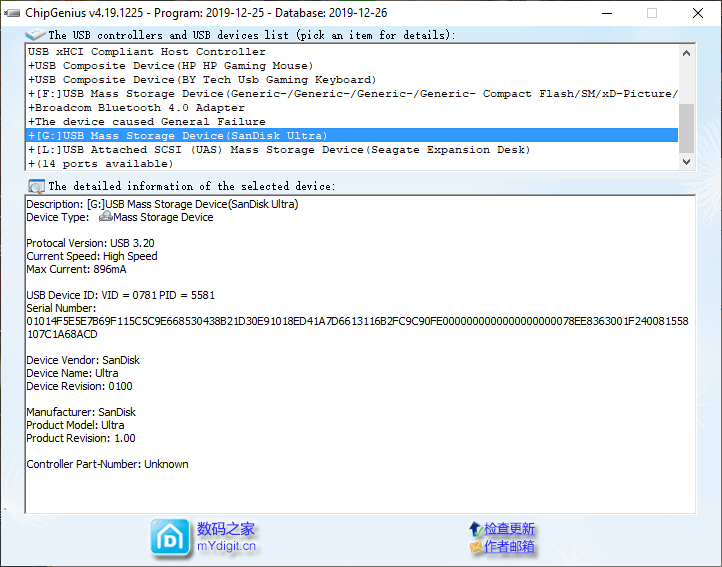Select the HP Gaming Mouse composite device

tap(352, 66)
